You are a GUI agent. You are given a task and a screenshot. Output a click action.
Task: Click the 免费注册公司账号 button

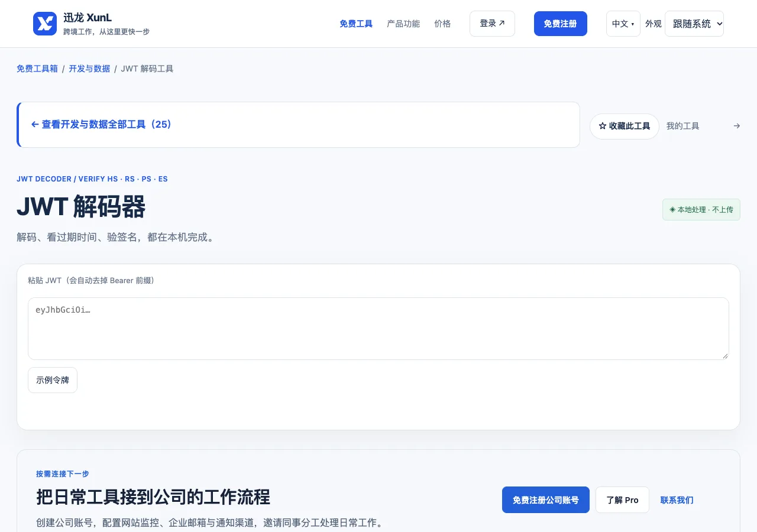tap(546, 500)
